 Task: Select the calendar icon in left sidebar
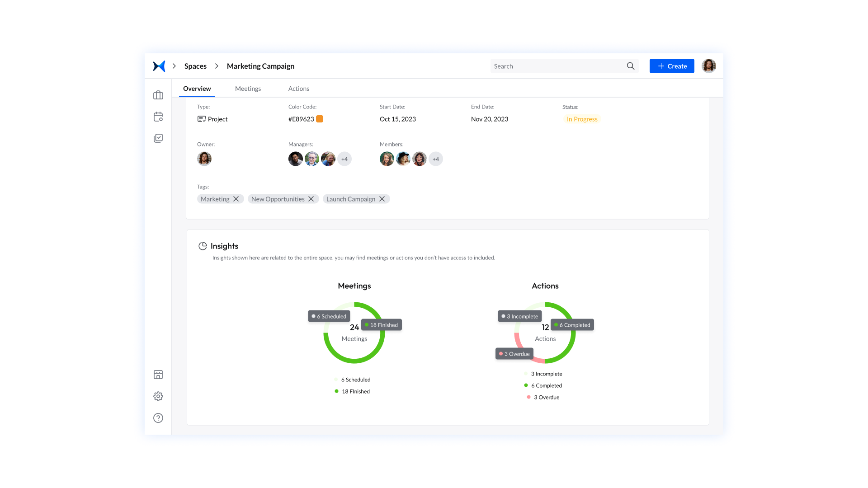pos(158,117)
